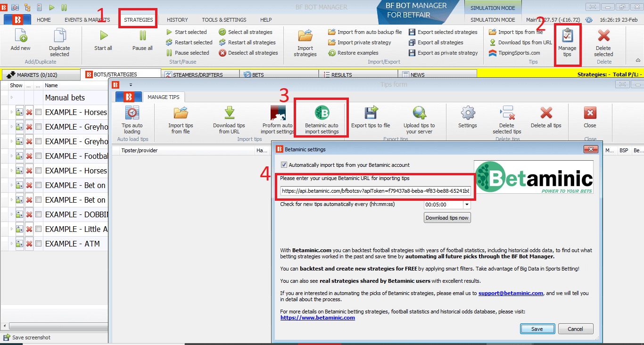This screenshot has height=345, width=644.
Task: Click red delete X on EXAMPLE - DOBBIN row
Action: [x=29, y=214]
